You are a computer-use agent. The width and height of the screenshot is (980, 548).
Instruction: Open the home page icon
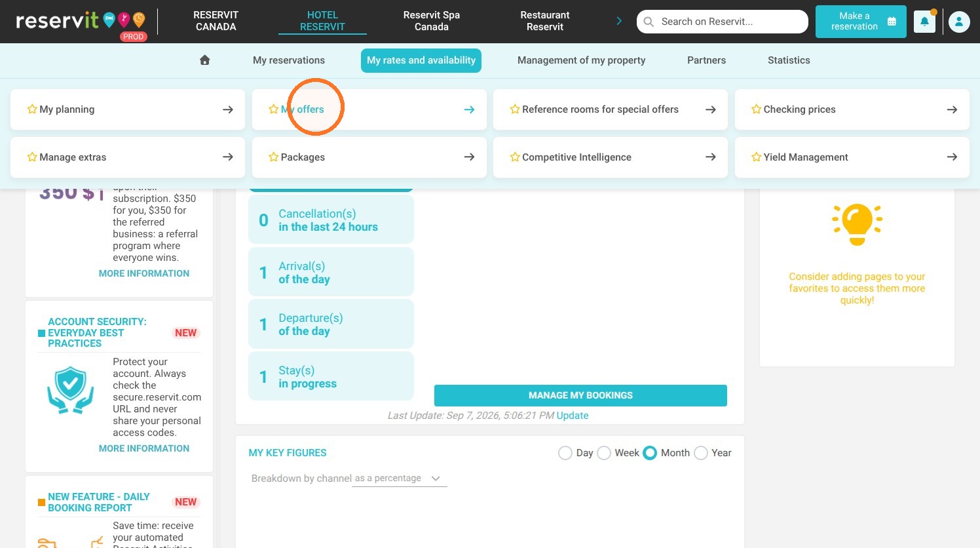click(x=205, y=60)
